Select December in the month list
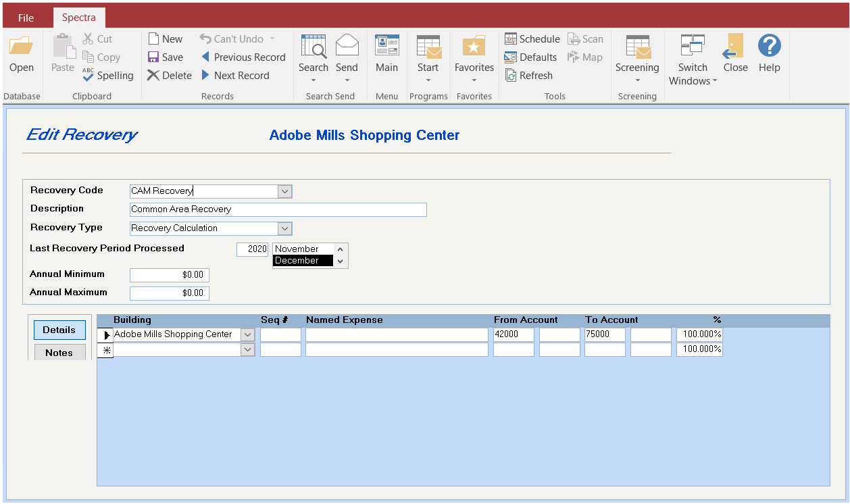This screenshot has width=850, height=504. pos(303,261)
